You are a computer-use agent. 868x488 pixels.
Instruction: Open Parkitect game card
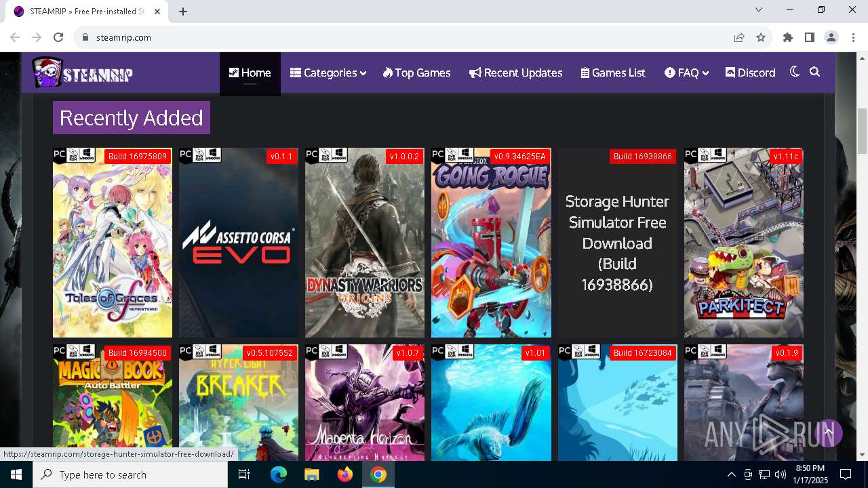tap(743, 243)
